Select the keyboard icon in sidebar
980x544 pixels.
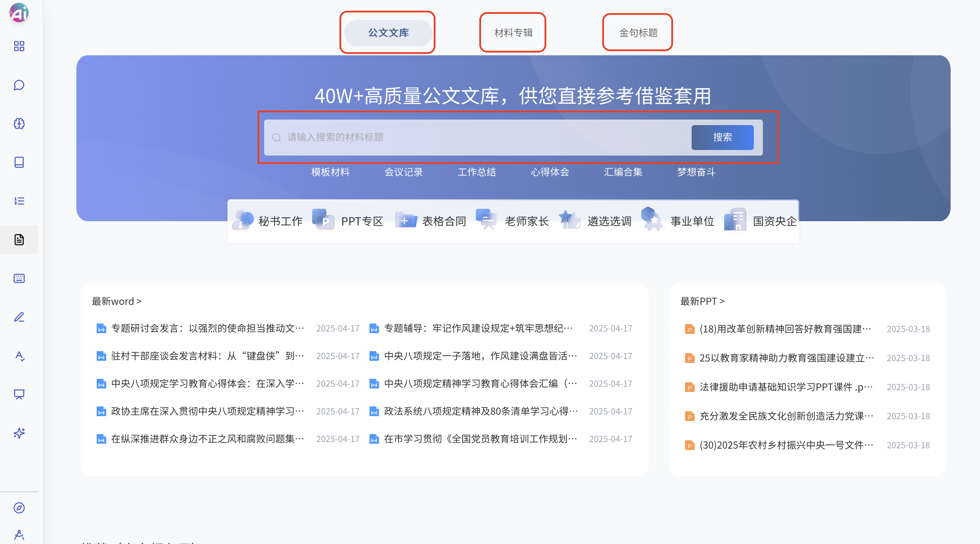(x=19, y=278)
